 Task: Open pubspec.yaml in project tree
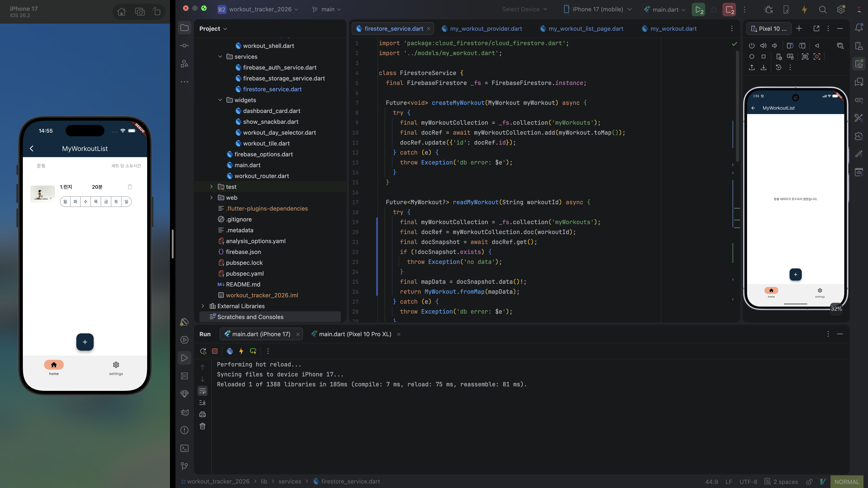pyautogui.click(x=245, y=273)
